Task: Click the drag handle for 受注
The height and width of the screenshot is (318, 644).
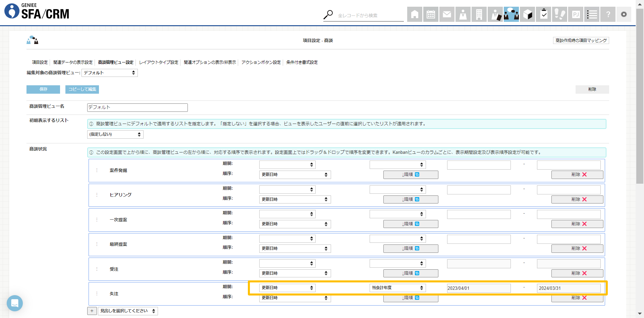Action: (97, 269)
